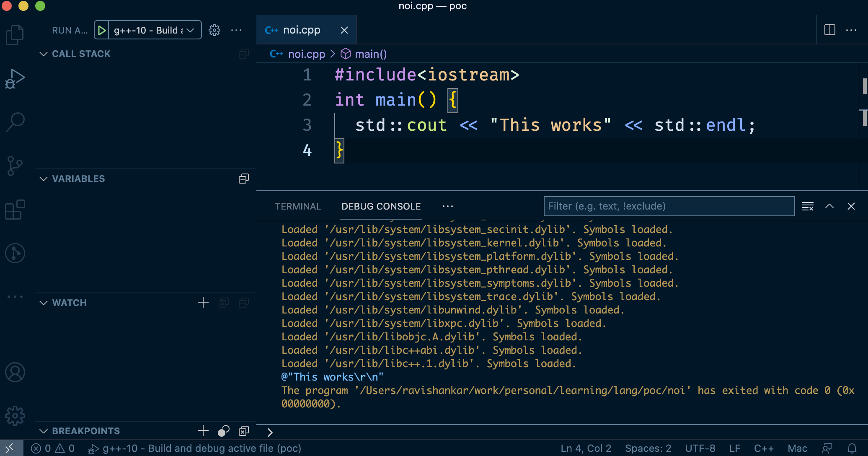The image size is (868, 456).
Task: Open the Source Control view
Action: 15,166
